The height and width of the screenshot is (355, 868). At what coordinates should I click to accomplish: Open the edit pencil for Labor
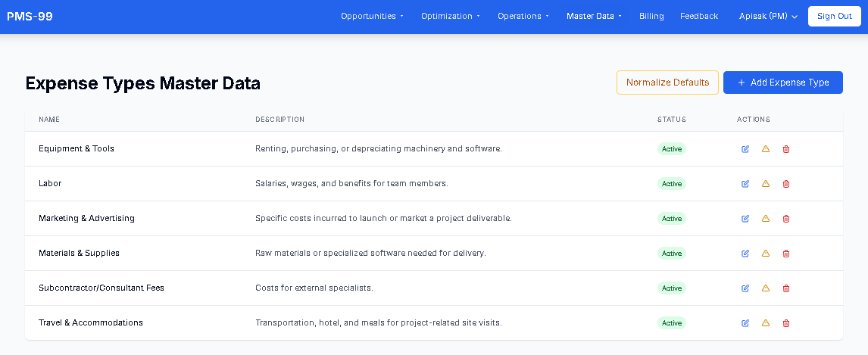[745, 184]
